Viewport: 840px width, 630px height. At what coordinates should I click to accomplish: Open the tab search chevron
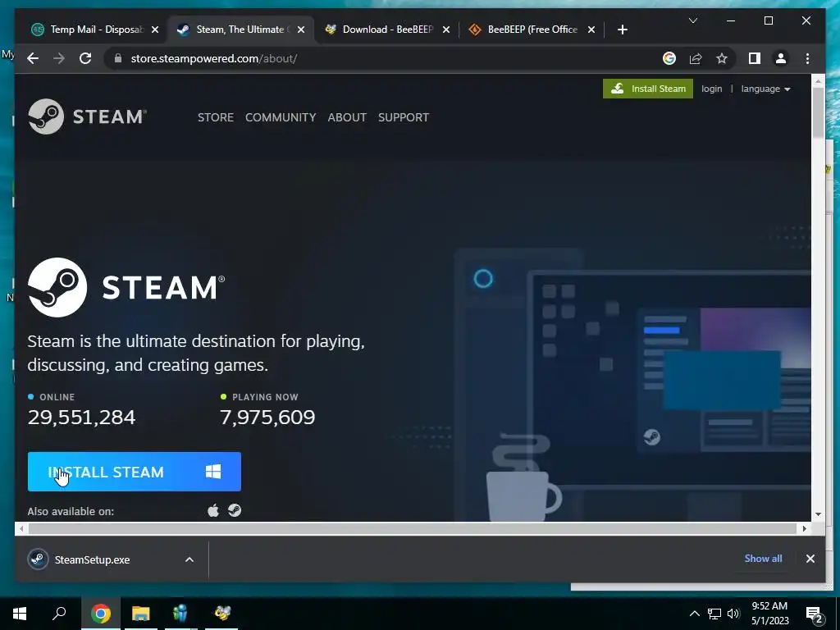pyautogui.click(x=692, y=21)
